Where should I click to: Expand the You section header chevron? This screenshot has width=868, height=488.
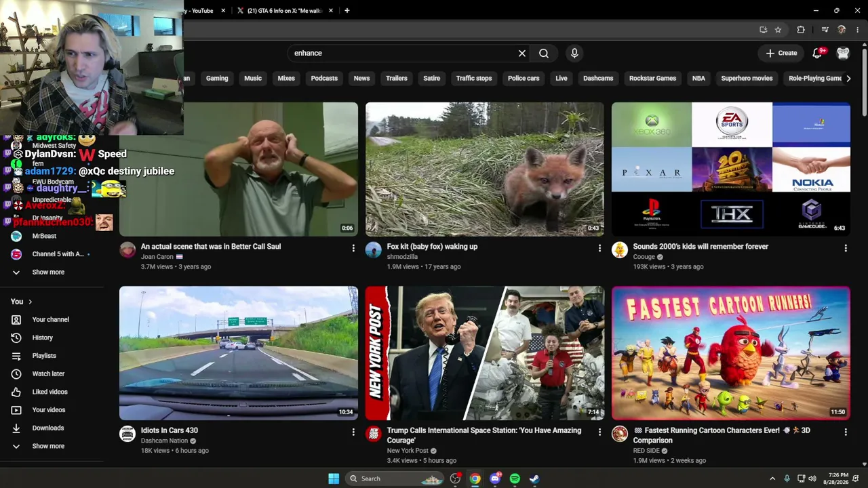(x=30, y=302)
